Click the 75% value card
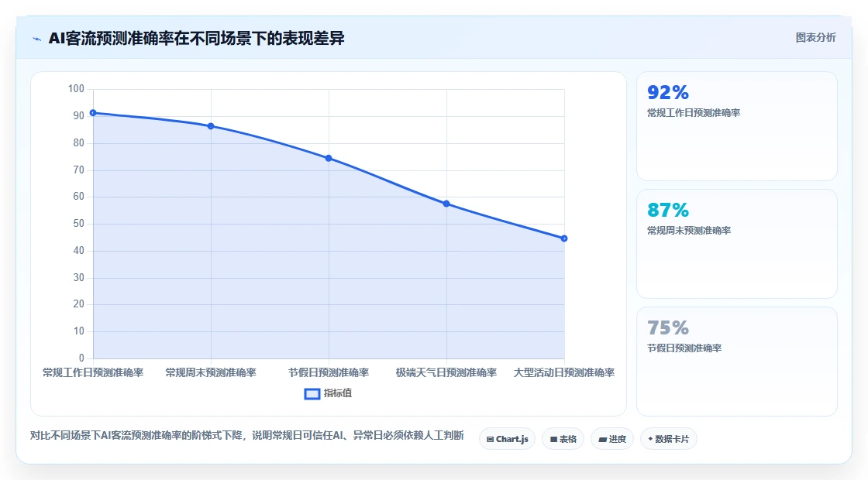Screen dimensions: 868x480 tap(737, 362)
